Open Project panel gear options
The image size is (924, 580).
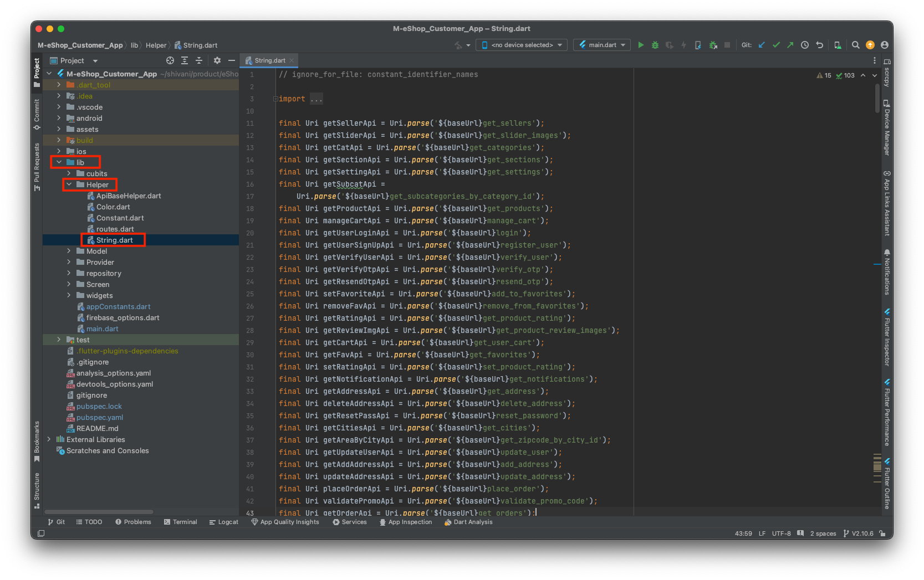pyautogui.click(x=217, y=60)
